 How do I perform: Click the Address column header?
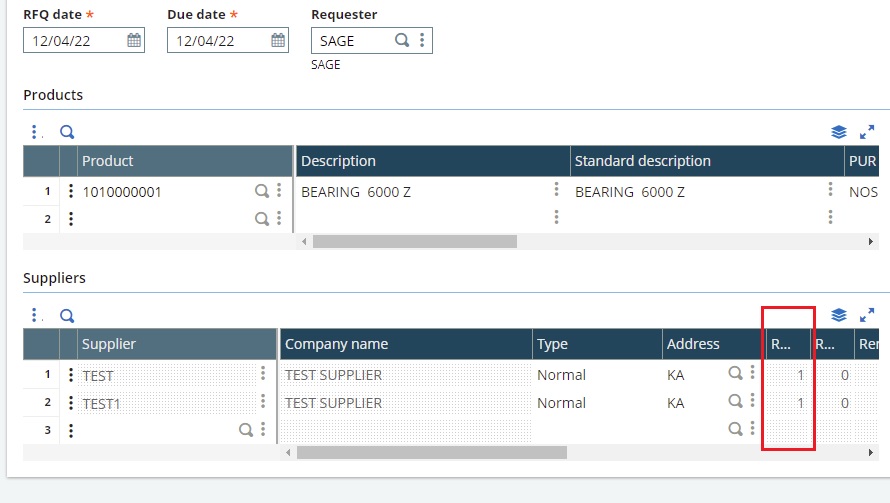(x=714, y=344)
